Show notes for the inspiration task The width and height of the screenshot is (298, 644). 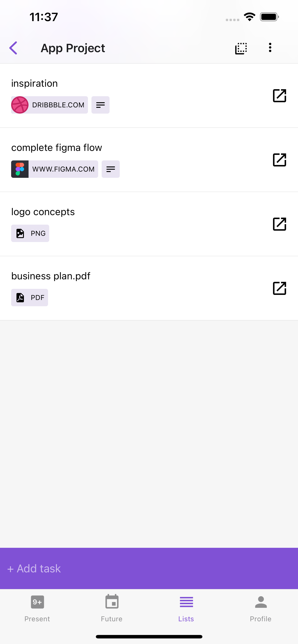click(100, 105)
